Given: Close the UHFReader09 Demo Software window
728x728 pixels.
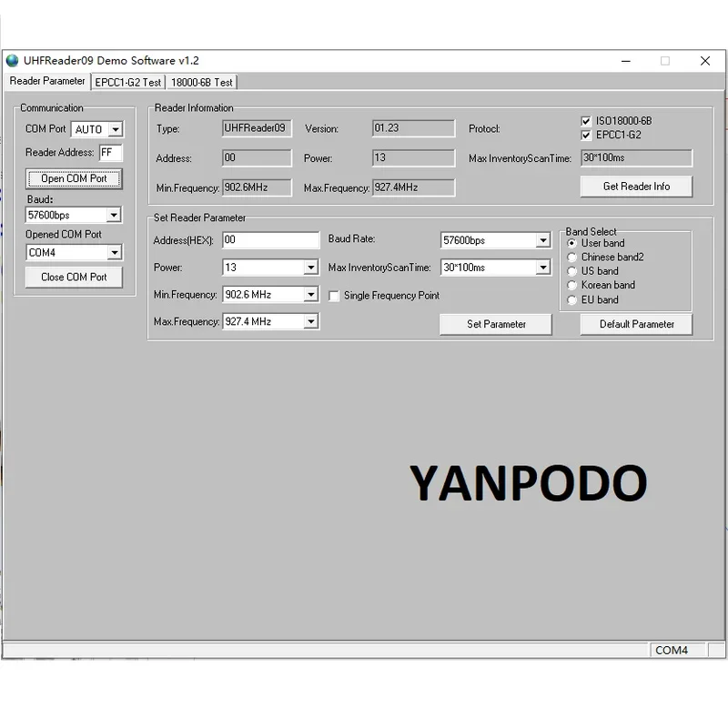Looking at the screenshot, I should pyautogui.click(x=704, y=61).
